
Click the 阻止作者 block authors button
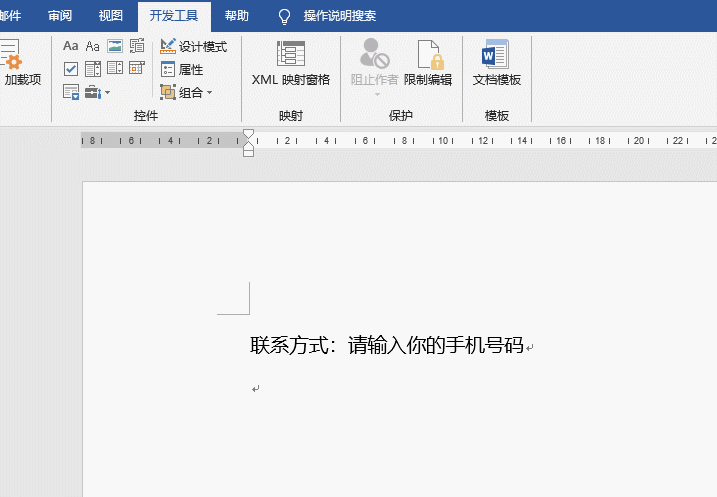[375, 68]
